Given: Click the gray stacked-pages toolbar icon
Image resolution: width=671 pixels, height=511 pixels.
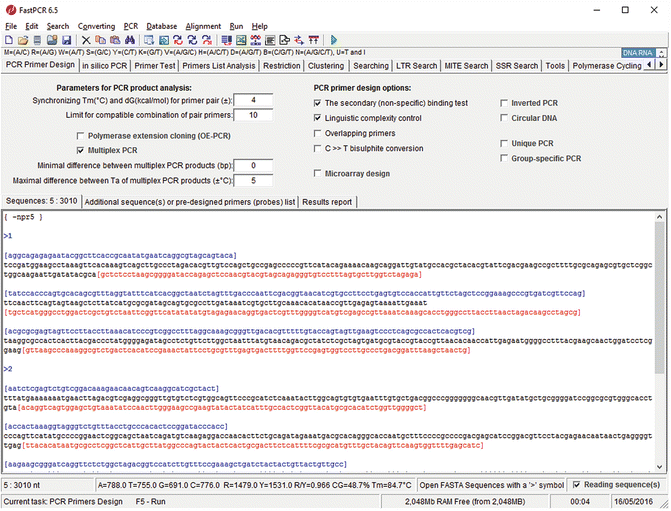Looking at the screenshot, I should coord(37,40).
